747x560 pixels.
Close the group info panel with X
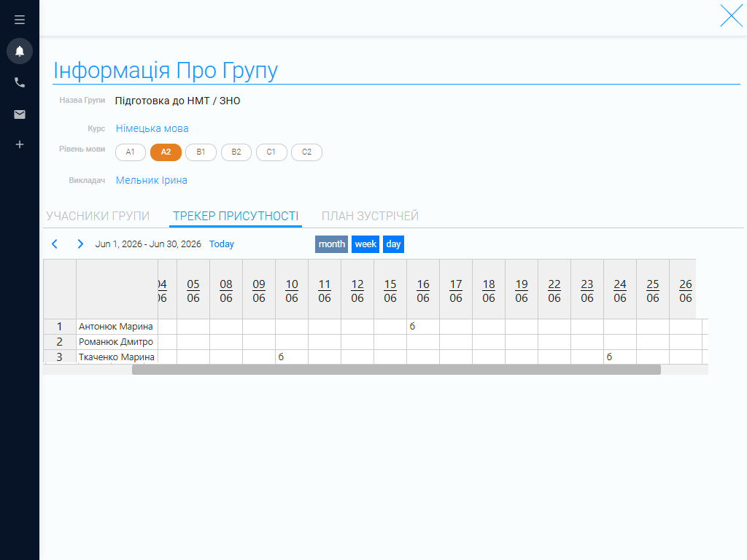(x=731, y=16)
